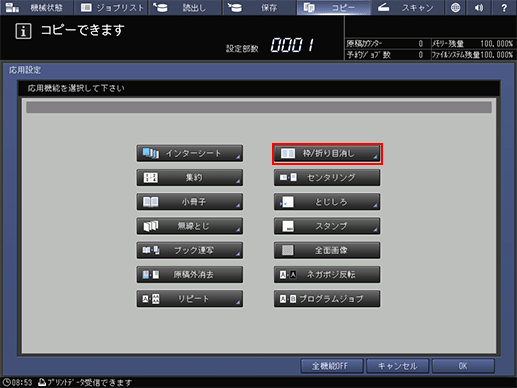517x388 pixels.
Task: Open the ブック連写 book copy function
Action: point(189,250)
